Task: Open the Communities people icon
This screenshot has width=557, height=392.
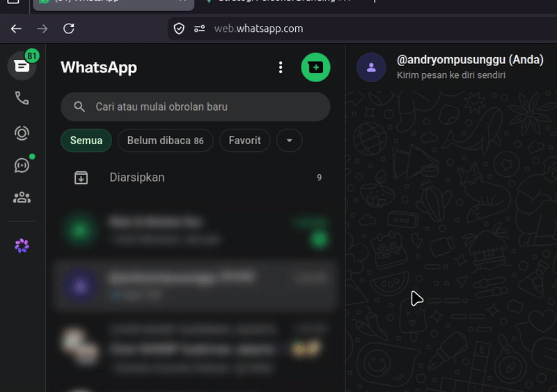Action: pyautogui.click(x=22, y=197)
